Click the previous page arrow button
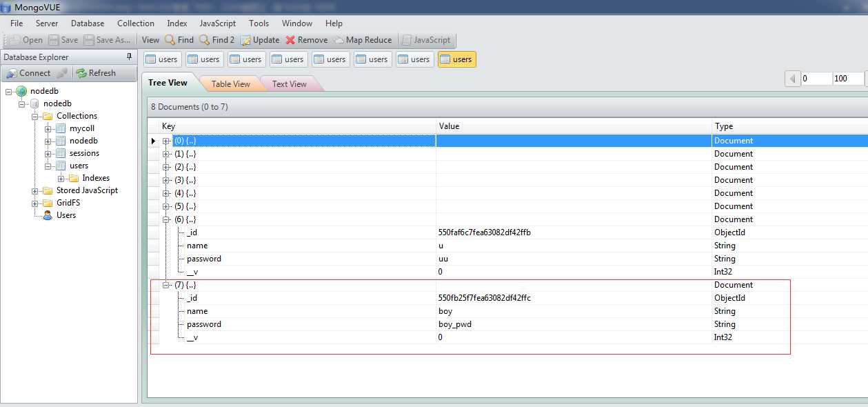 click(x=793, y=79)
